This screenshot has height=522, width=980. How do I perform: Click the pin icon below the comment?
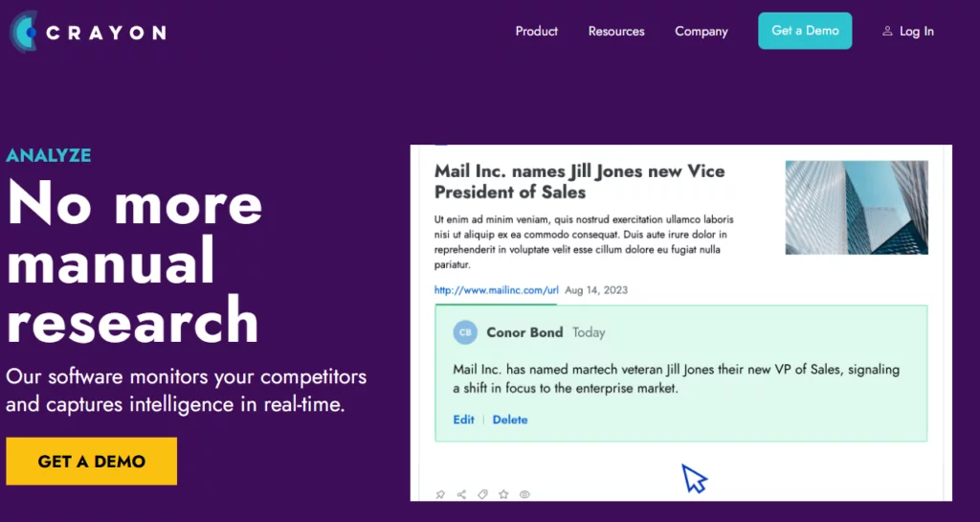440,495
